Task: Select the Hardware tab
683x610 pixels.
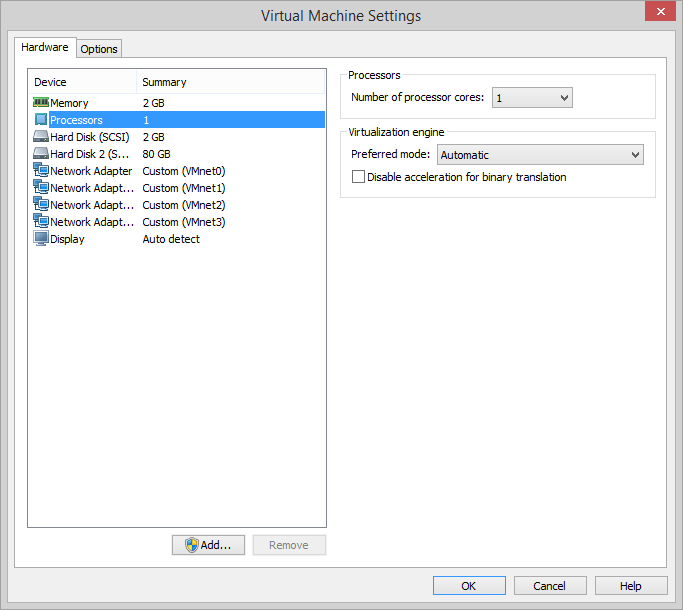Action: [45, 47]
